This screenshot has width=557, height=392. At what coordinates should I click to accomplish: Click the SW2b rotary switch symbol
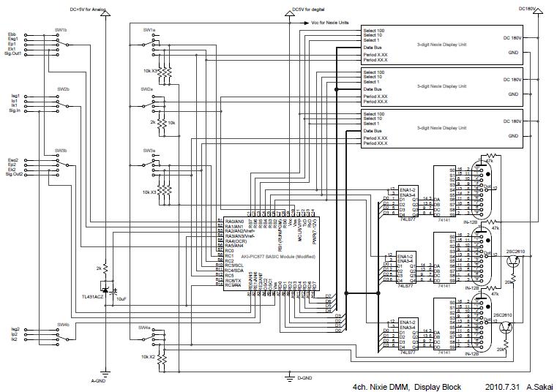[x=63, y=104]
